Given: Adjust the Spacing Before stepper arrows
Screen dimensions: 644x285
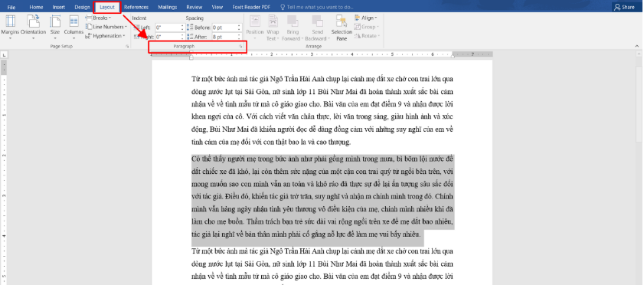Looking at the screenshot, I should [239, 28].
